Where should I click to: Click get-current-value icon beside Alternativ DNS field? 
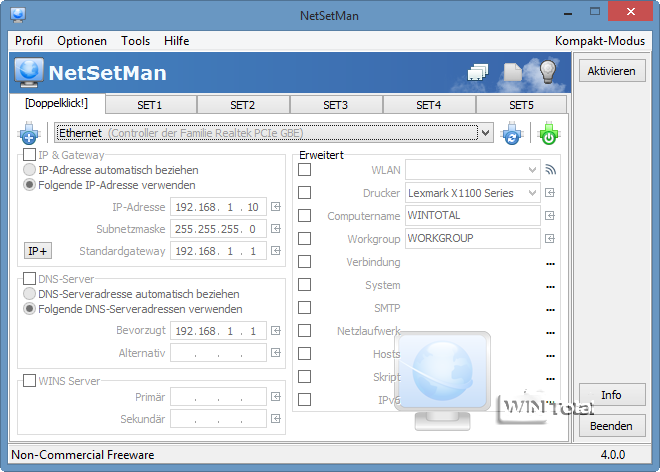click(276, 352)
